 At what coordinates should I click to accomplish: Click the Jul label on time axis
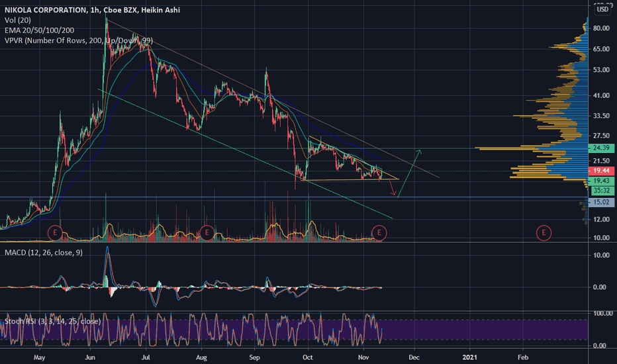pos(146,357)
